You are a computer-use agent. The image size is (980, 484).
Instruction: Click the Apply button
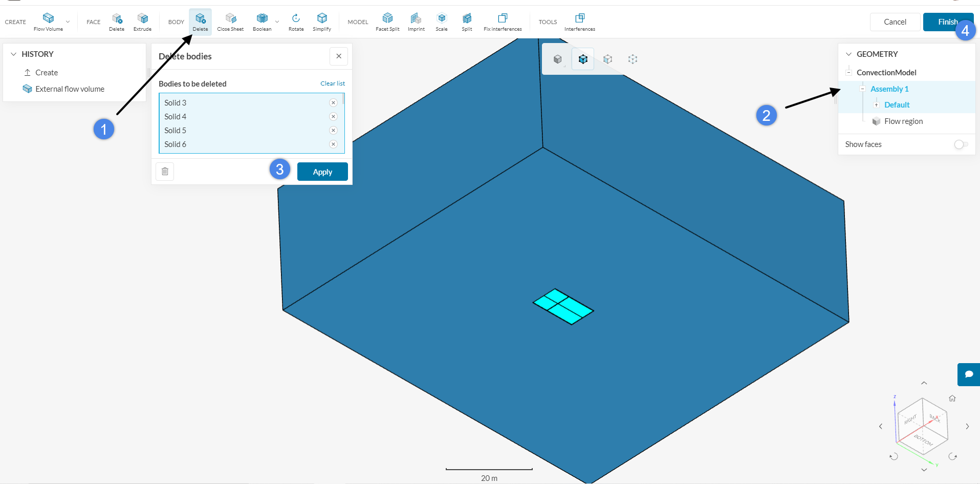coord(322,172)
